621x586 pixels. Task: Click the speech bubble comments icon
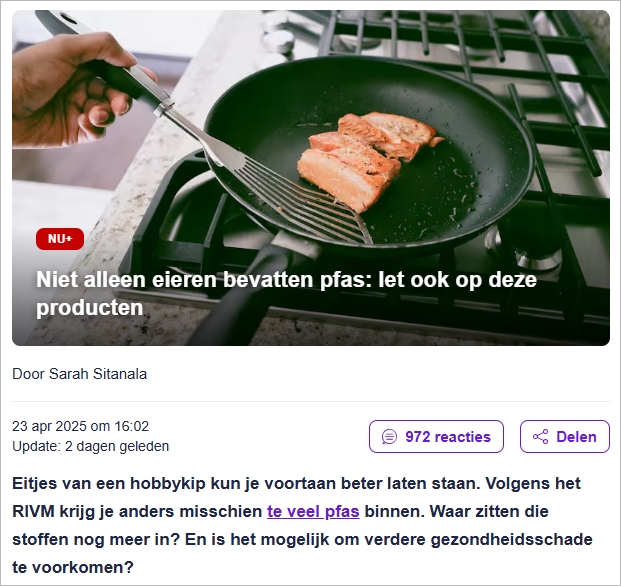point(389,437)
